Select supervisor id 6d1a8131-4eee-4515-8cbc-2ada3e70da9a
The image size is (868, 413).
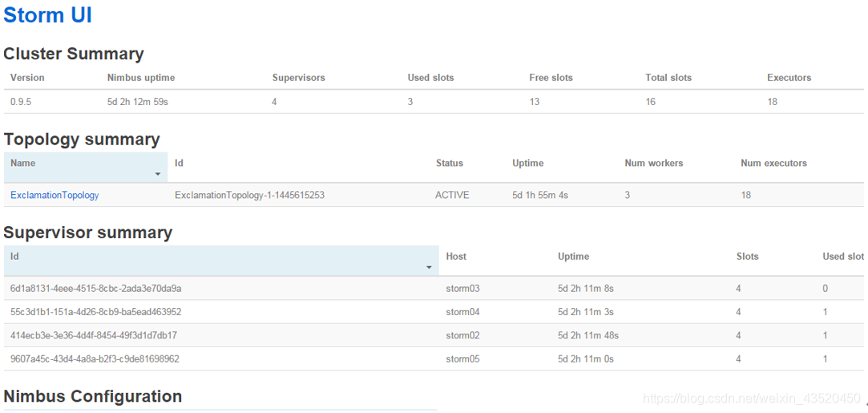click(96, 289)
